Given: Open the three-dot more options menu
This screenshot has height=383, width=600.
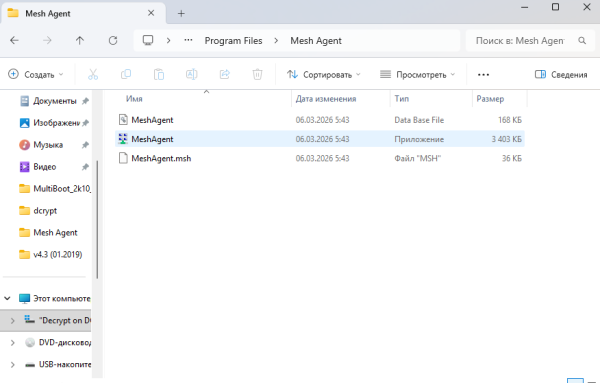Looking at the screenshot, I should coord(483,75).
